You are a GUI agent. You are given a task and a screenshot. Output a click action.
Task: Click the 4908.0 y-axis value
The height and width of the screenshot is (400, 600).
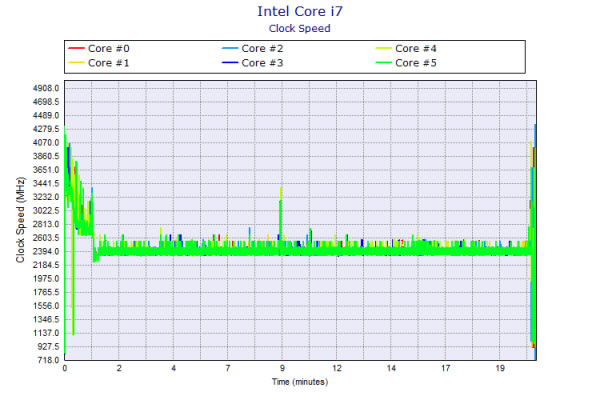[x=46, y=88]
